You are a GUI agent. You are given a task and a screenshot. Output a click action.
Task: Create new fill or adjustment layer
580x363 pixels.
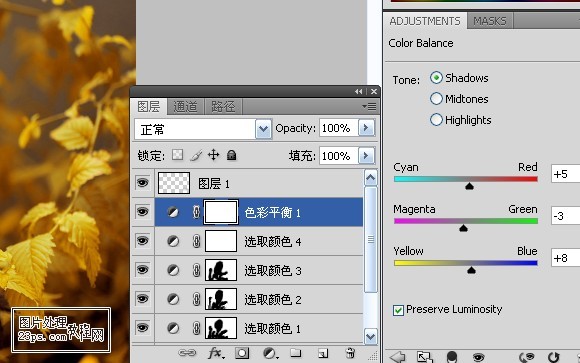(x=270, y=353)
